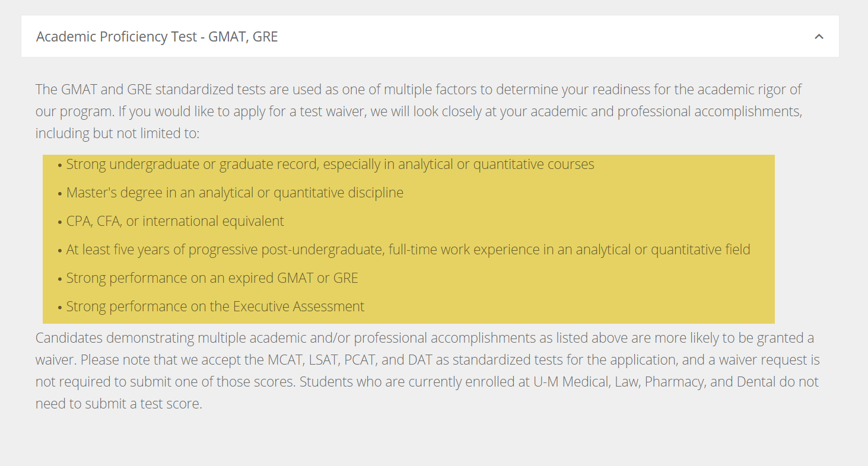Click "U-M Medical" in the last paragraph

[x=570, y=382]
